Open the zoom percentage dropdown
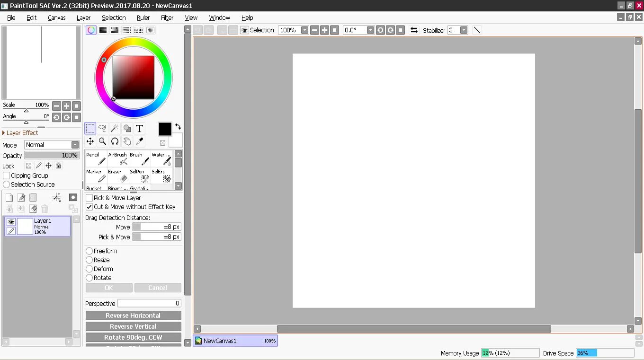The width and height of the screenshot is (644, 360). click(304, 30)
